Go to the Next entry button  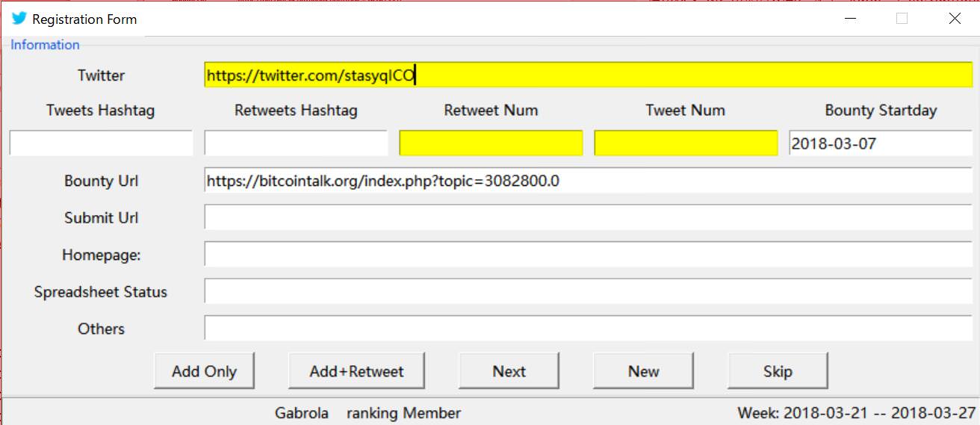[509, 371]
